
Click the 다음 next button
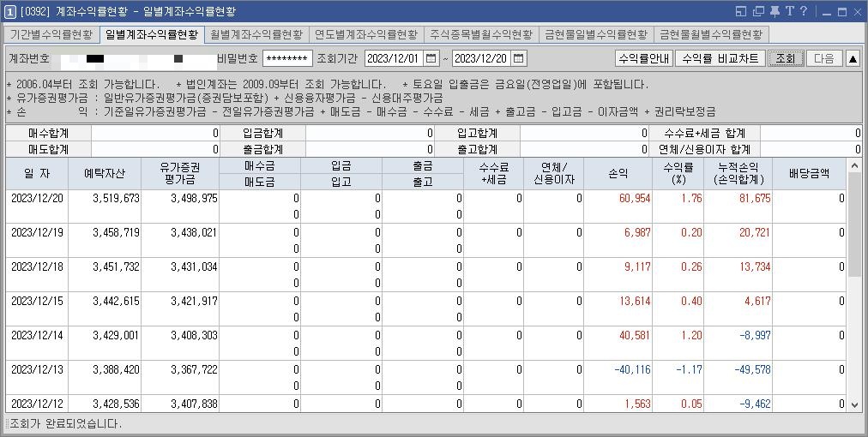(x=824, y=58)
